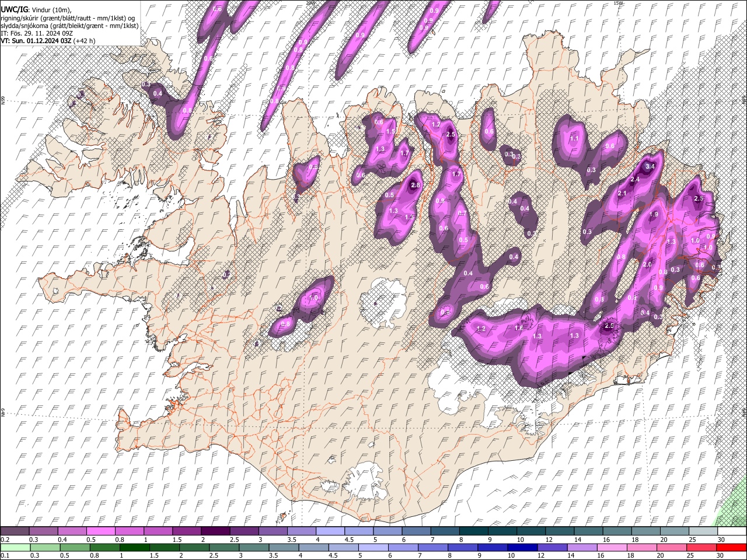This screenshot has height=560, width=747.
Task: Click the 2.0 snowfall value on the map
Action: coord(647,264)
